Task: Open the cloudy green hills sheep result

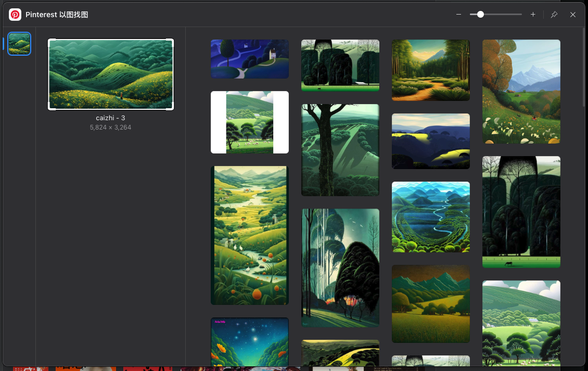Action: (521, 323)
